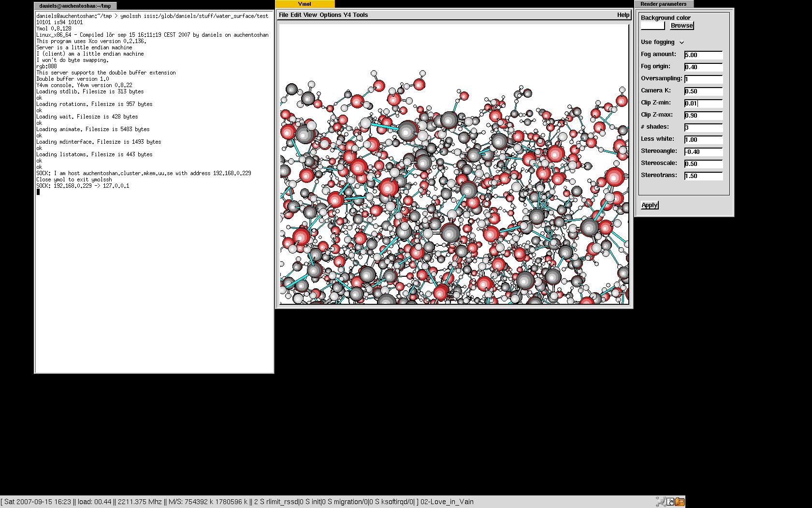Expand the Tools menu

tap(360, 15)
